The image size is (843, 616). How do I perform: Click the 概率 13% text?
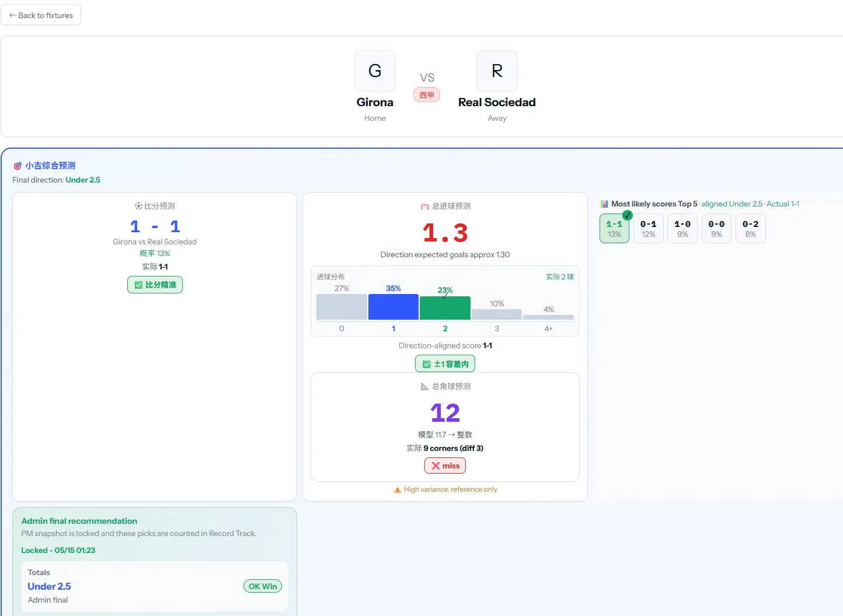pos(155,253)
